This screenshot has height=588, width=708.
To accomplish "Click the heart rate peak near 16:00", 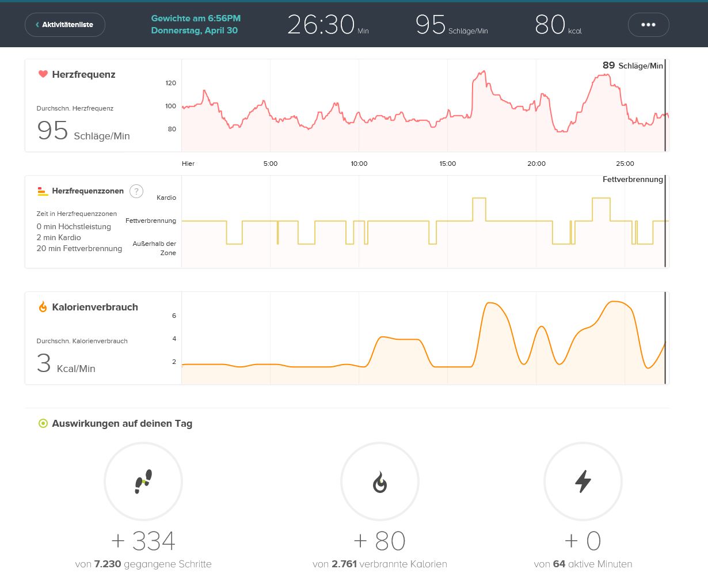I will pos(479,73).
